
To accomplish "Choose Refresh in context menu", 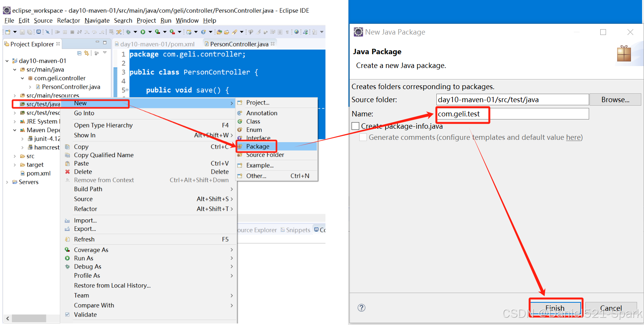I will click(x=149, y=239).
